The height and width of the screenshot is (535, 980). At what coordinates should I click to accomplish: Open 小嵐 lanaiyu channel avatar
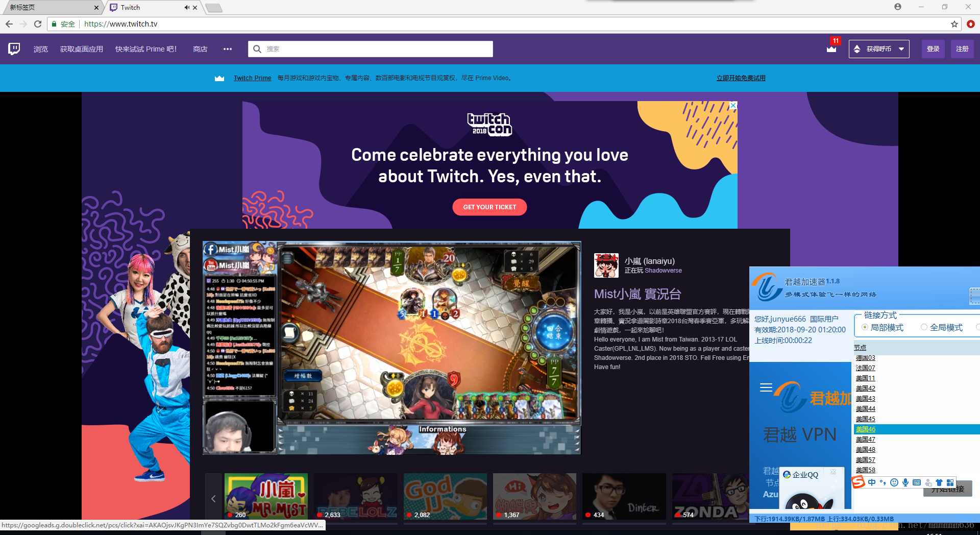(x=606, y=265)
